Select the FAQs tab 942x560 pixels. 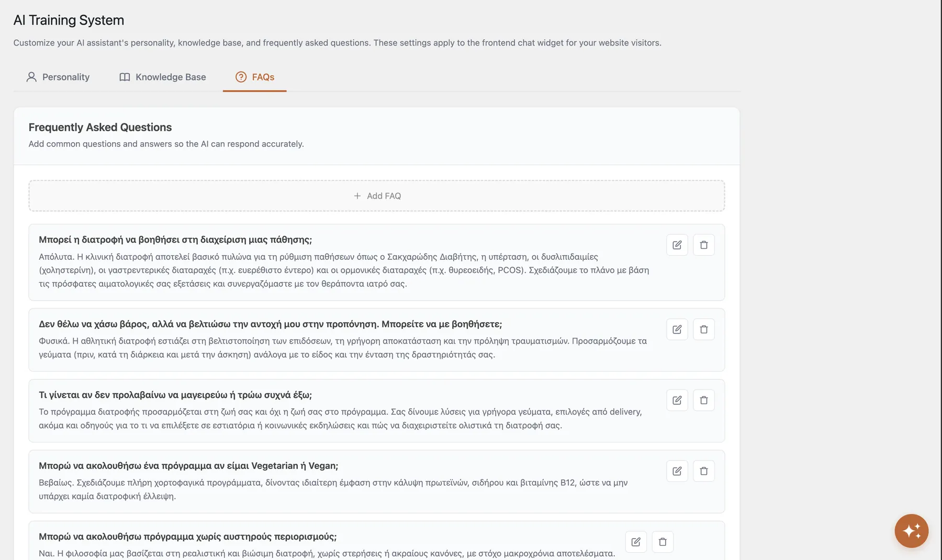[x=255, y=77]
